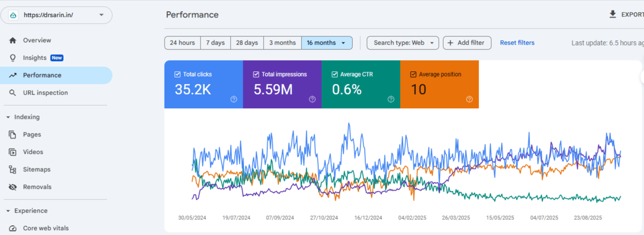Click the Last update timestamp text
Viewport: 644px width, 235px height.
(x=608, y=43)
